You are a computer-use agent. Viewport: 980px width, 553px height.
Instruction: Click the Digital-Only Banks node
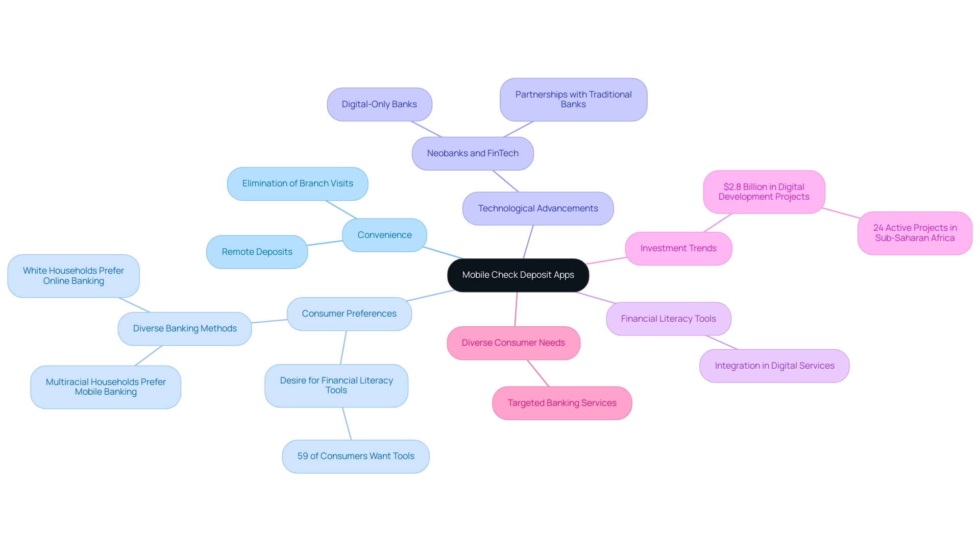point(378,104)
